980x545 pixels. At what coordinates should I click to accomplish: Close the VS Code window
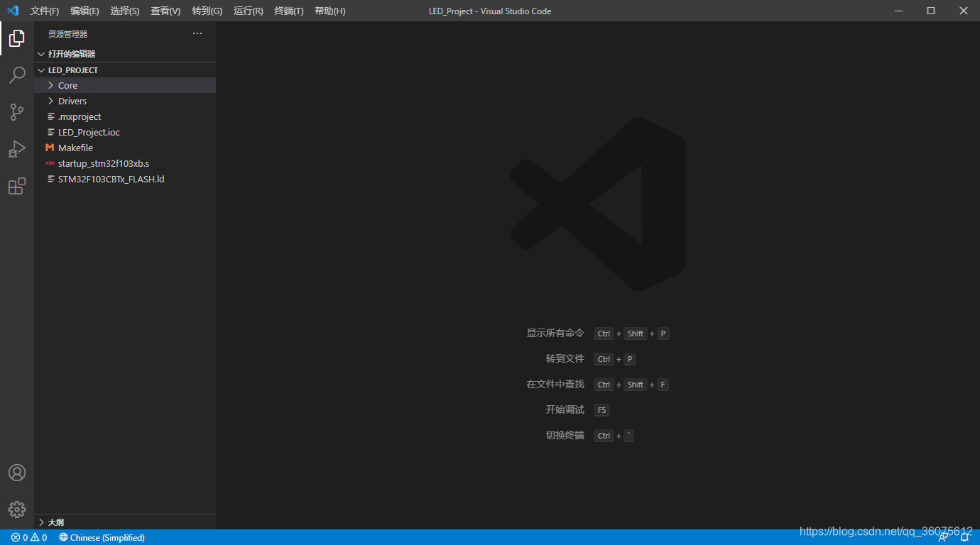[964, 11]
